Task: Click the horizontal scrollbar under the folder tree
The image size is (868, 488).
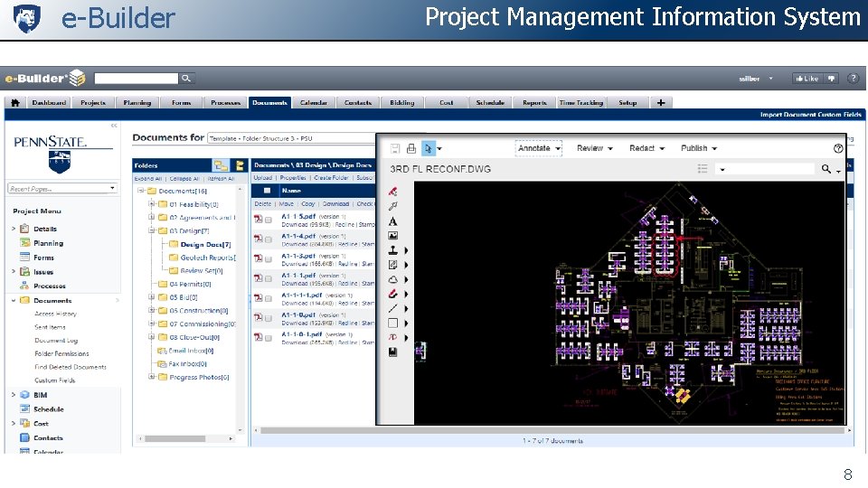Action: coord(186,438)
